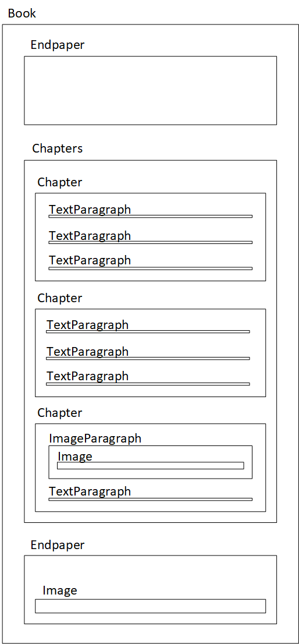Click the bottom Endpaper label
Viewport: 299px width, 644px height.
58,545
